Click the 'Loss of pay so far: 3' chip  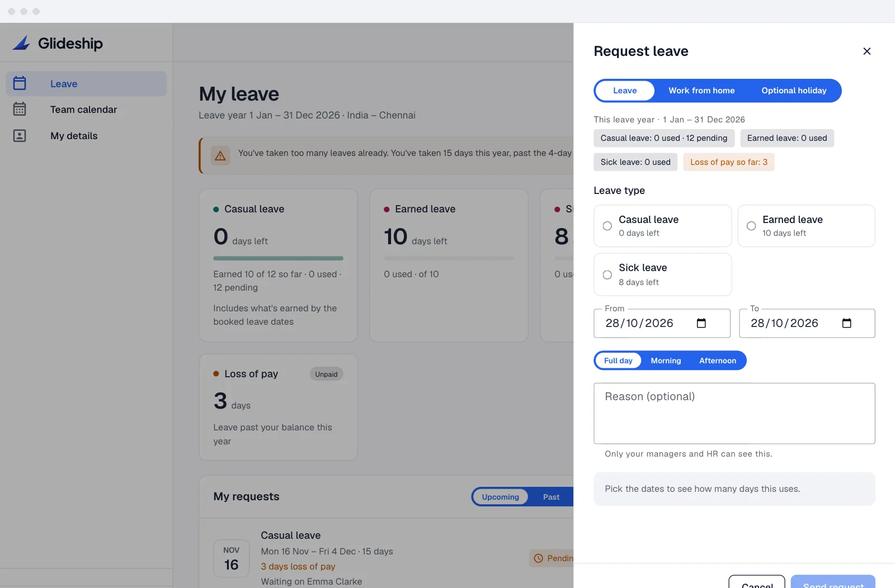729,162
